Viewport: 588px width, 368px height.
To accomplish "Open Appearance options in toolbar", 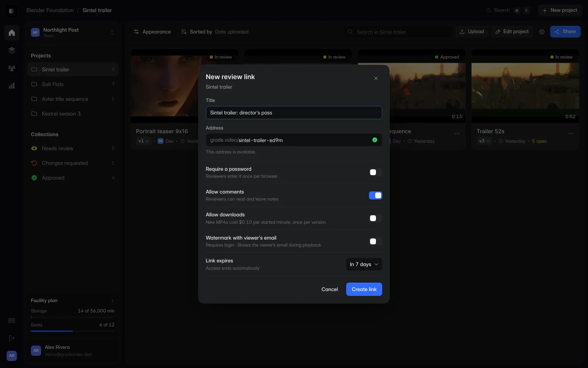I will point(152,32).
